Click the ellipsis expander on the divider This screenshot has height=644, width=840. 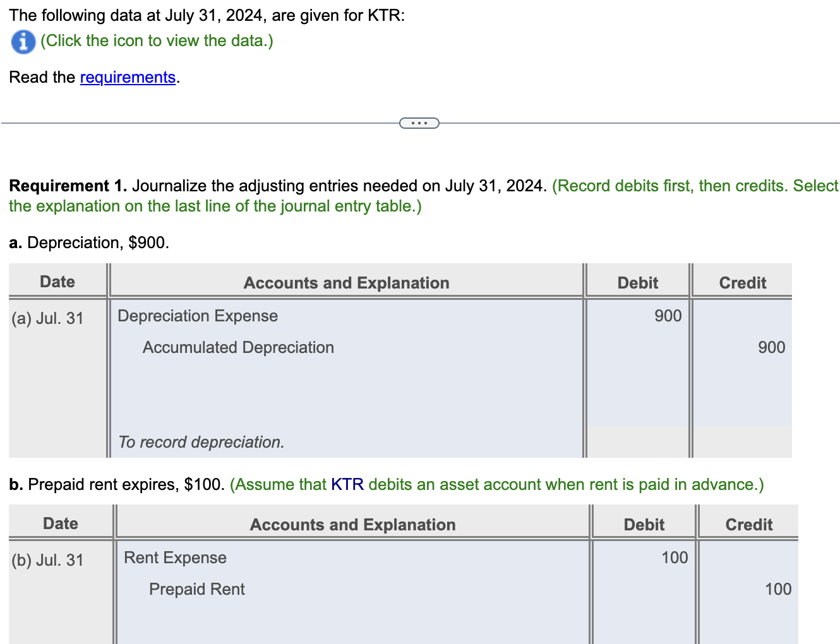[x=419, y=123]
